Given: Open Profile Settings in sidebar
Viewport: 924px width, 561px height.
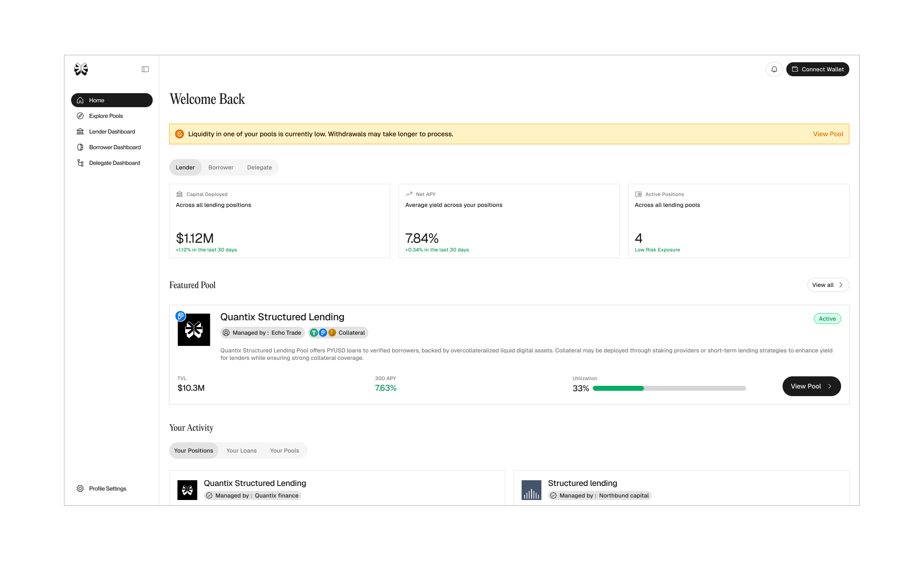Looking at the screenshot, I should tap(112, 488).
